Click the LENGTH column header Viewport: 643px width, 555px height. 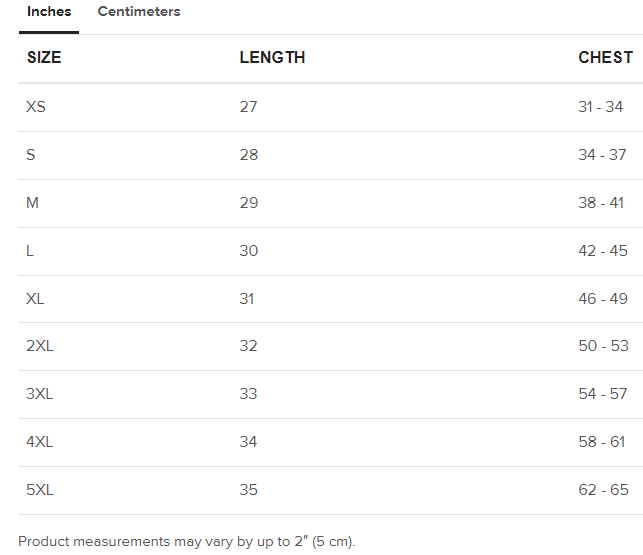[272, 58]
